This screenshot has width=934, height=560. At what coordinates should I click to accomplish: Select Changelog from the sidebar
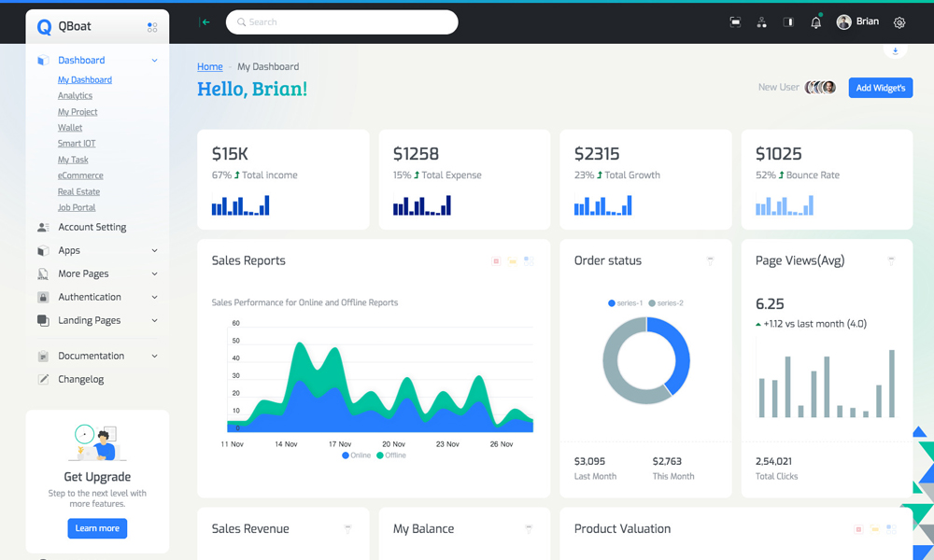[x=80, y=379]
